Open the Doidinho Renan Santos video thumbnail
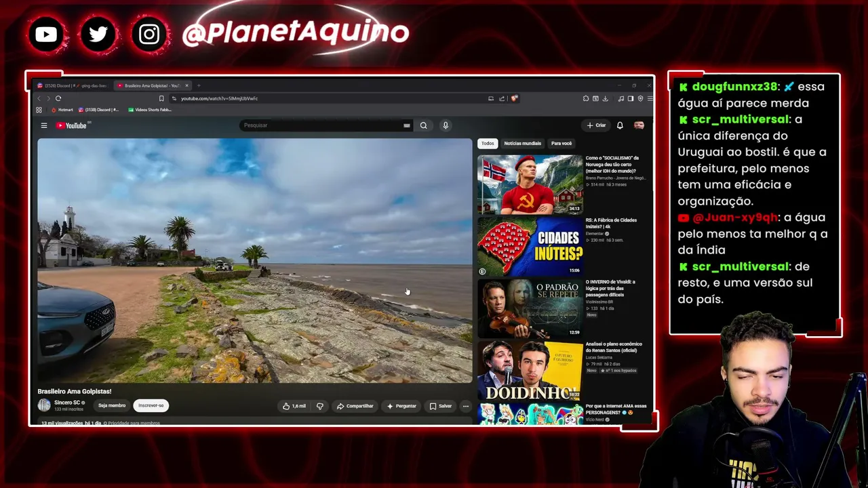The width and height of the screenshot is (868, 488). pos(530,370)
